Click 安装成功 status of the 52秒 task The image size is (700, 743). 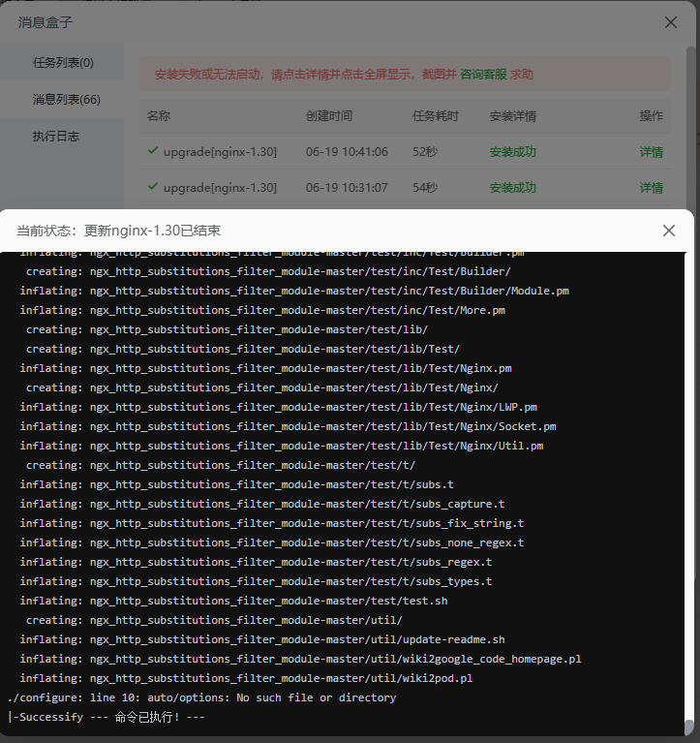[x=512, y=152]
